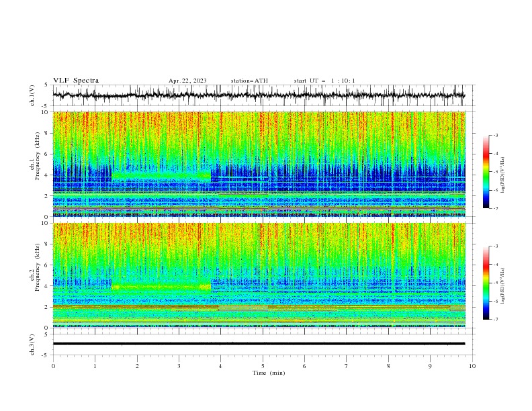The height and width of the screenshot is (411, 532).
Task: Click the "6" kHz tick on ch.2 frequency axis
Action: click(x=48, y=265)
